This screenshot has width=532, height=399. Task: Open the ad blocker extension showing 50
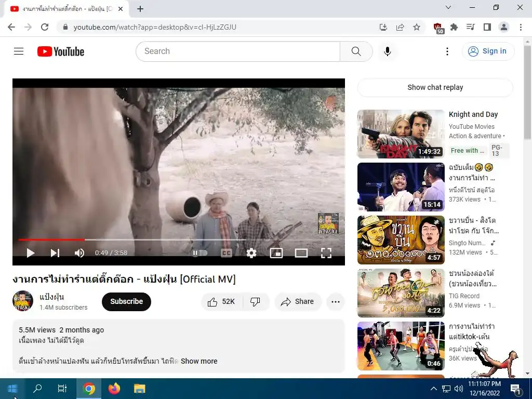tap(438, 28)
